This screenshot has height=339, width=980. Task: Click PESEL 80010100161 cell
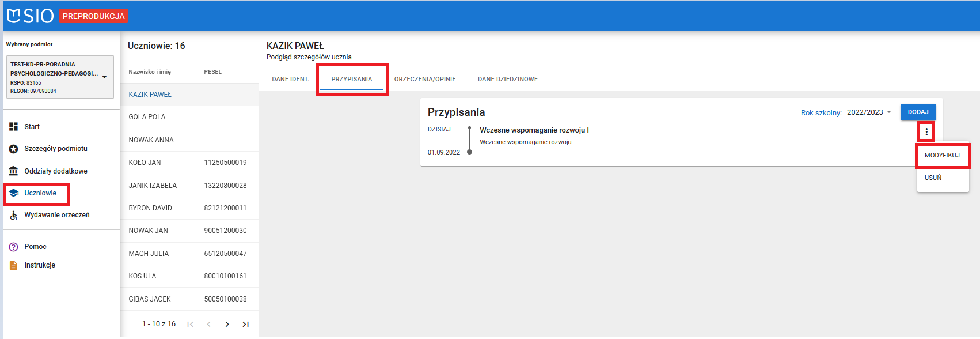[225, 276]
